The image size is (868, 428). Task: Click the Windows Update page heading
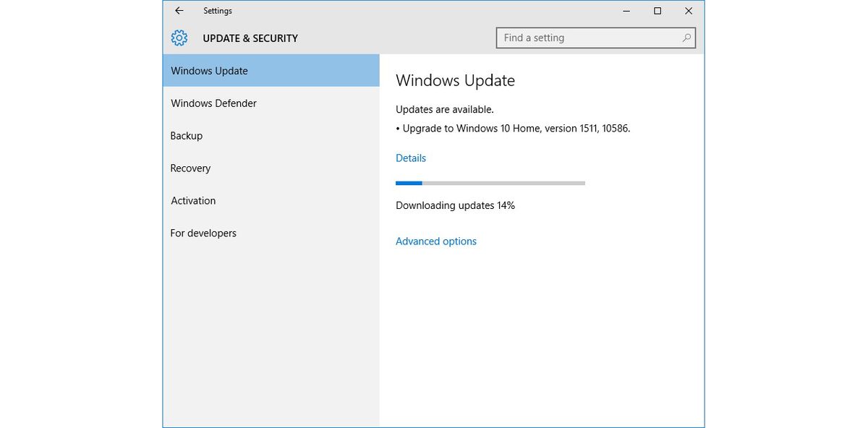(455, 80)
